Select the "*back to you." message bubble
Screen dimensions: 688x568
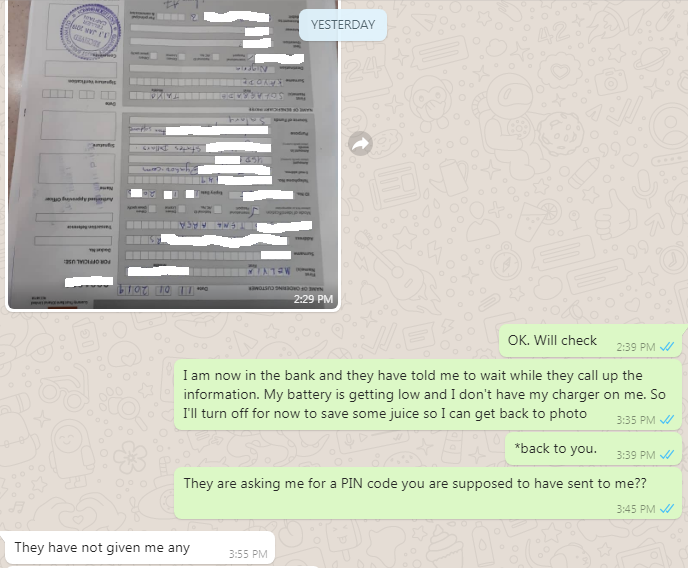pos(593,449)
